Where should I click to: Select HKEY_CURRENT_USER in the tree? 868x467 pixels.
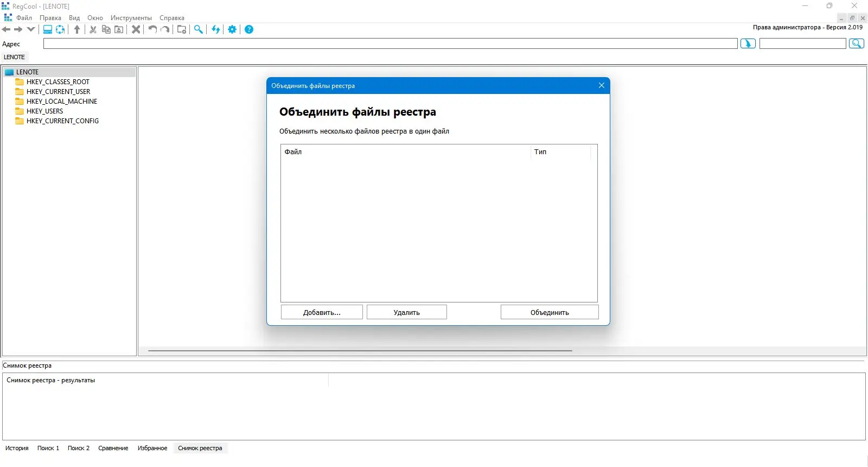[59, 92]
